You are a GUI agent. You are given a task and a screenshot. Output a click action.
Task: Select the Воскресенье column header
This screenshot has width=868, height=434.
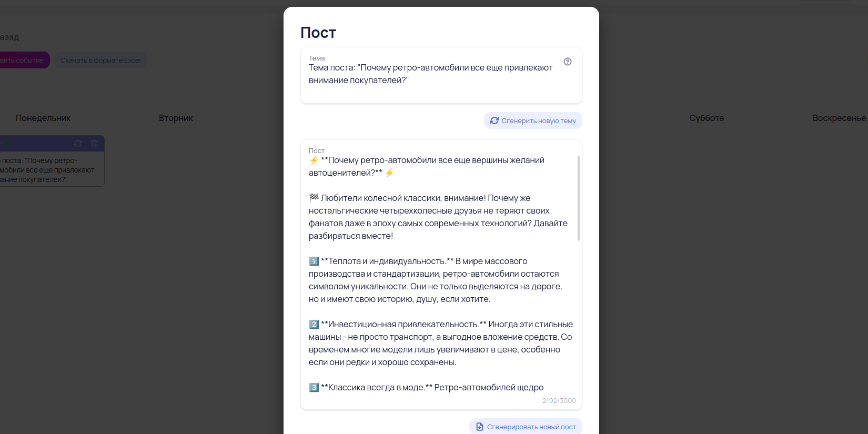[839, 118]
